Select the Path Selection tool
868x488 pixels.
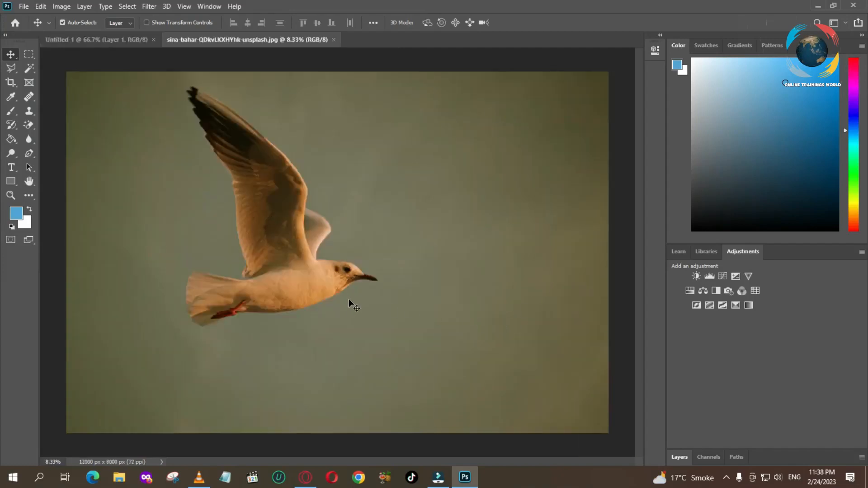29,167
